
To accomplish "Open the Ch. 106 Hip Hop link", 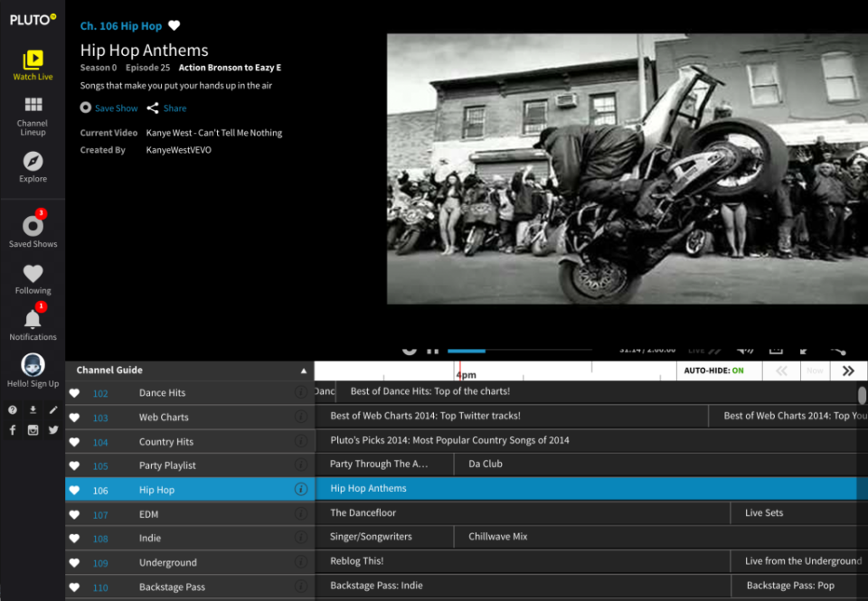I will 120,26.
